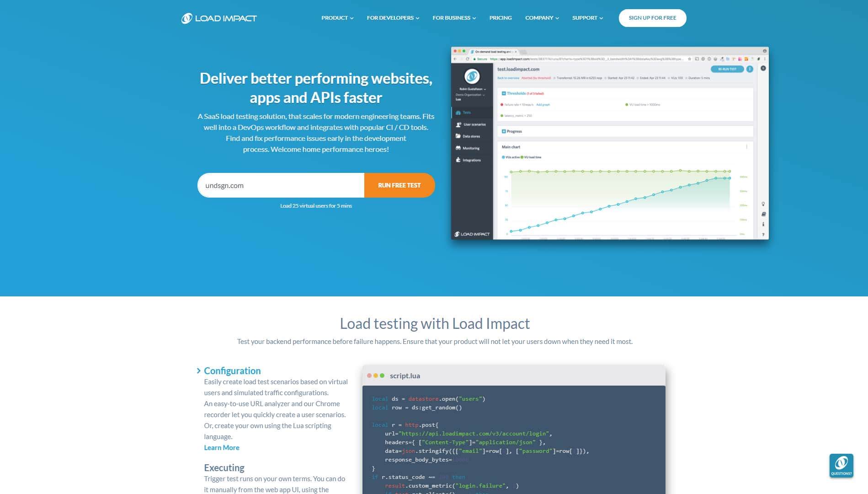This screenshot has height=494, width=868.
Task: Expand the Product dropdown menu
Action: click(337, 18)
